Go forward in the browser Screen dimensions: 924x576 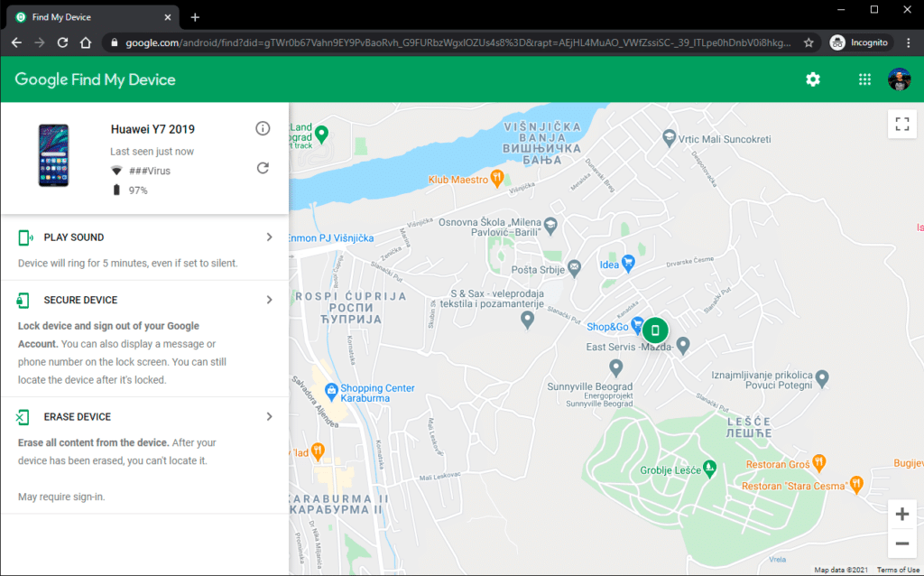click(x=40, y=42)
